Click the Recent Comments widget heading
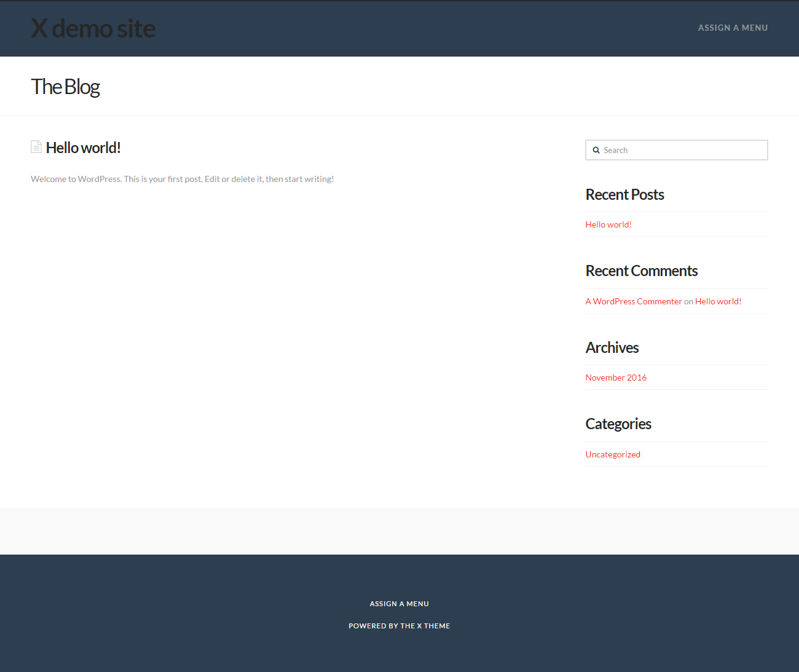Screen dimensions: 799x672 [x=641, y=271]
